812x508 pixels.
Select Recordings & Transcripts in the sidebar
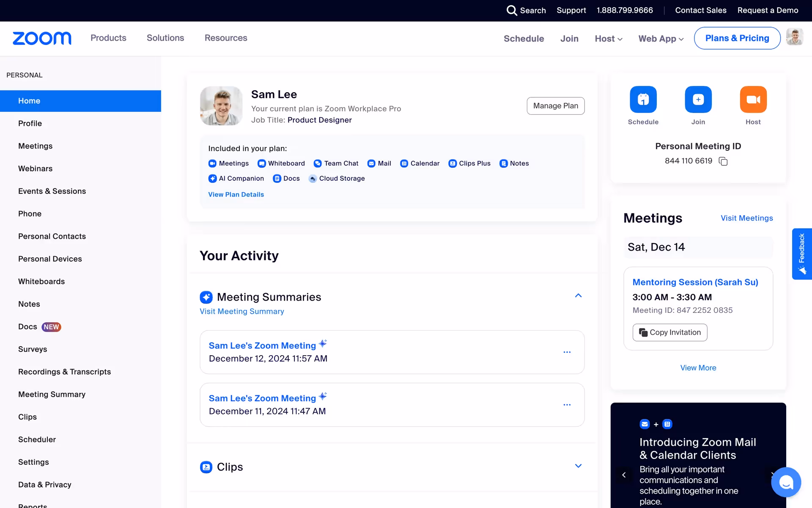coord(64,372)
